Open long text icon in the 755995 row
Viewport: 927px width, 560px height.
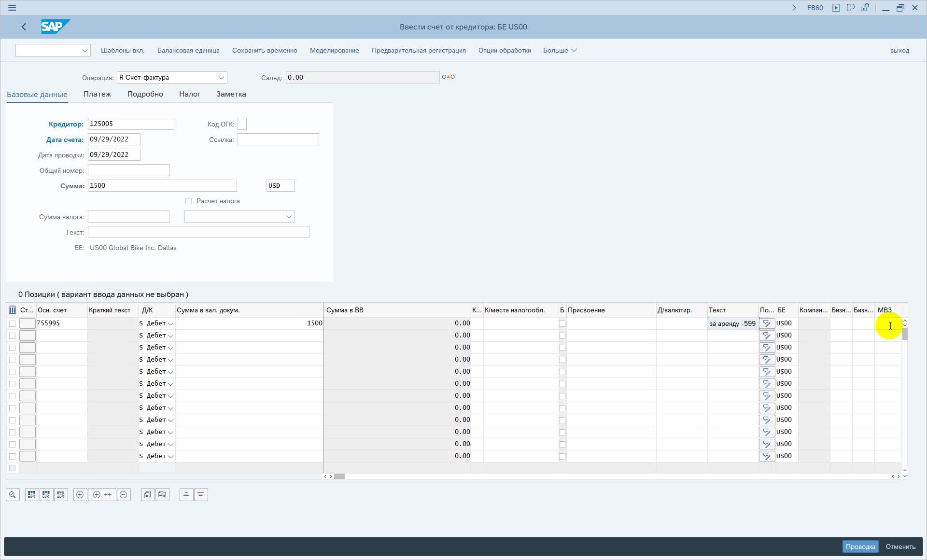767,323
